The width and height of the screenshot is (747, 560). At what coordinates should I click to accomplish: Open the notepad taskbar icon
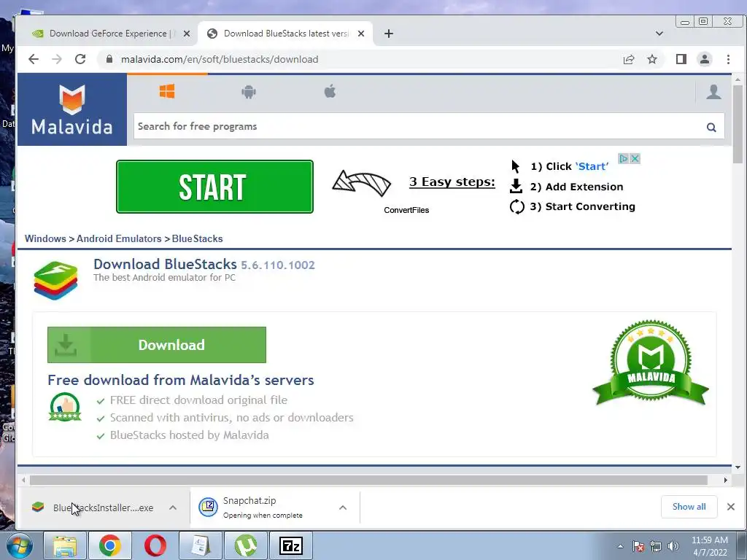201,545
